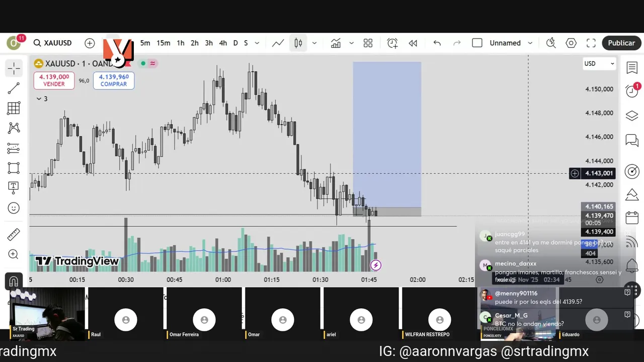644x362 pixels.
Task: Open the object tree layers panel
Action: tap(632, 116)
